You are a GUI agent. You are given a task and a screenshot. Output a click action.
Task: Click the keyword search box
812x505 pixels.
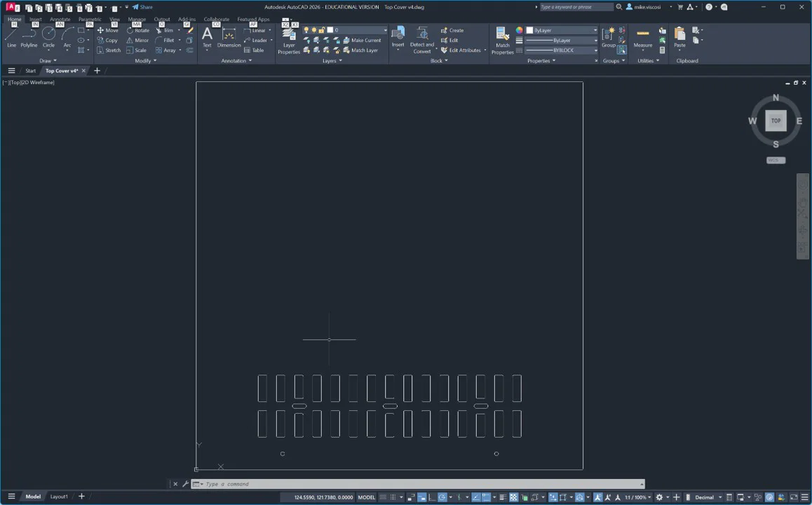(x=576, y=7)
